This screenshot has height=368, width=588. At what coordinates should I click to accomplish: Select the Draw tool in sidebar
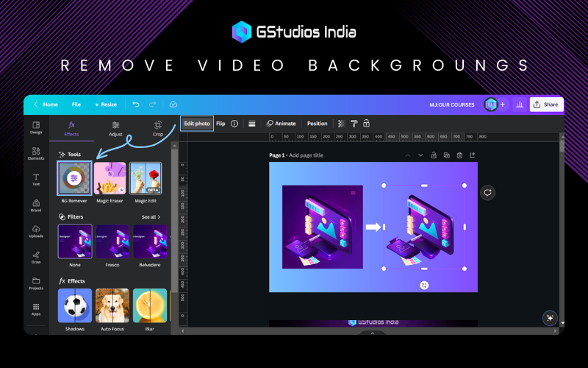click(36, 257)
